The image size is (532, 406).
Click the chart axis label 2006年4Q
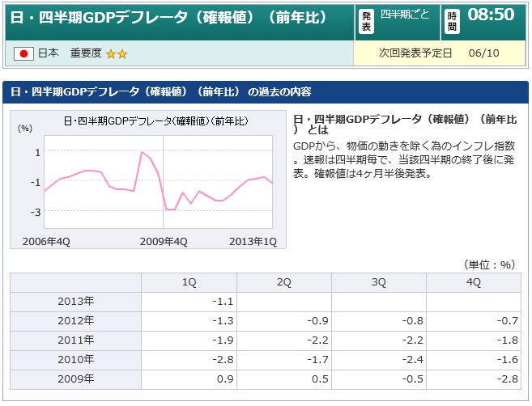click(46, 242)
